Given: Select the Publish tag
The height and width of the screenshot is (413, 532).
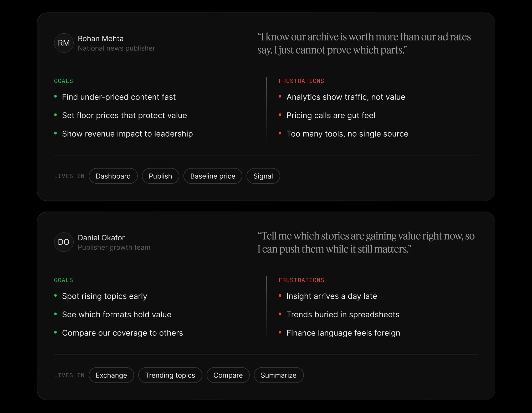Looking at the screenshot, I should (x=160, y=176).
